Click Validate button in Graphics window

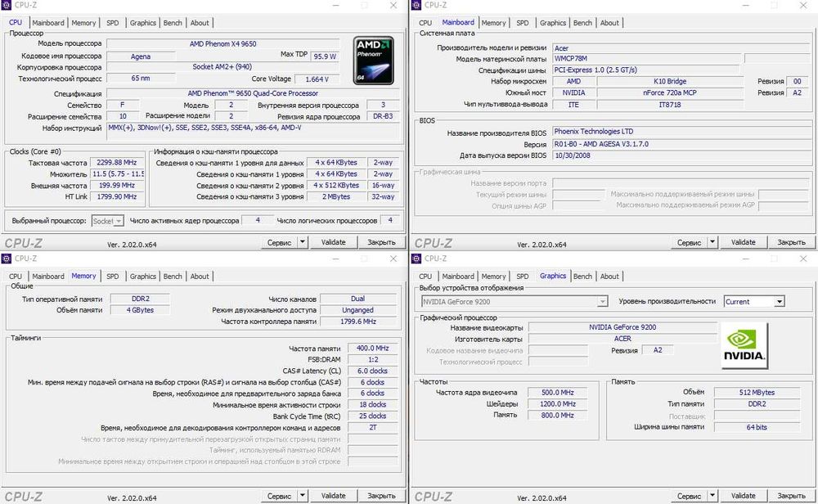(744, 496)
